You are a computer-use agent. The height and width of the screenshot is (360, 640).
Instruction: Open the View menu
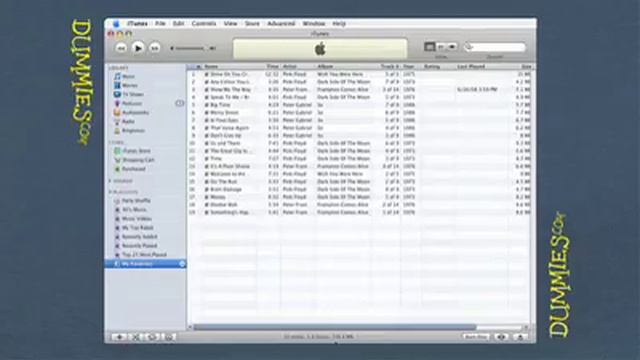[230, 24]
